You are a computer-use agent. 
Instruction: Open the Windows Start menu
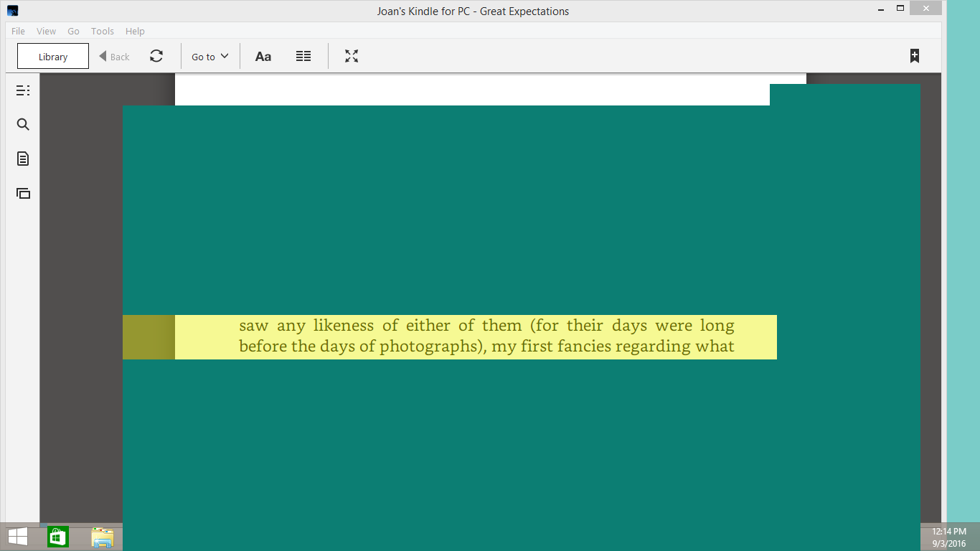coord(16,536)
